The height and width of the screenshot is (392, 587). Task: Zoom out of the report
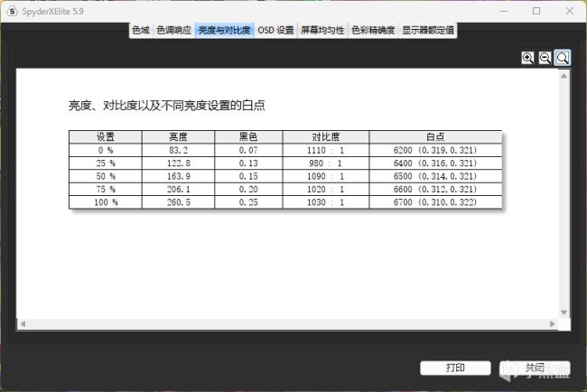click(545, 58)
